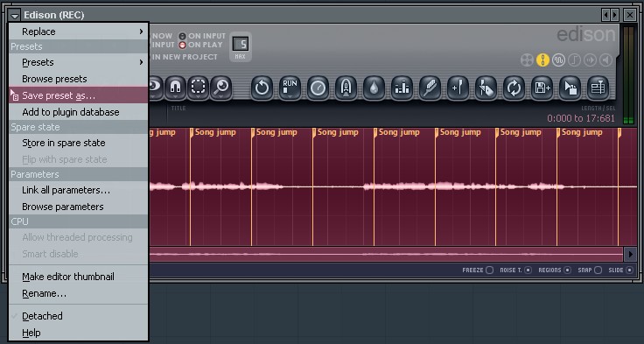Select the ON PLAY record option

[x=201, y=45]
